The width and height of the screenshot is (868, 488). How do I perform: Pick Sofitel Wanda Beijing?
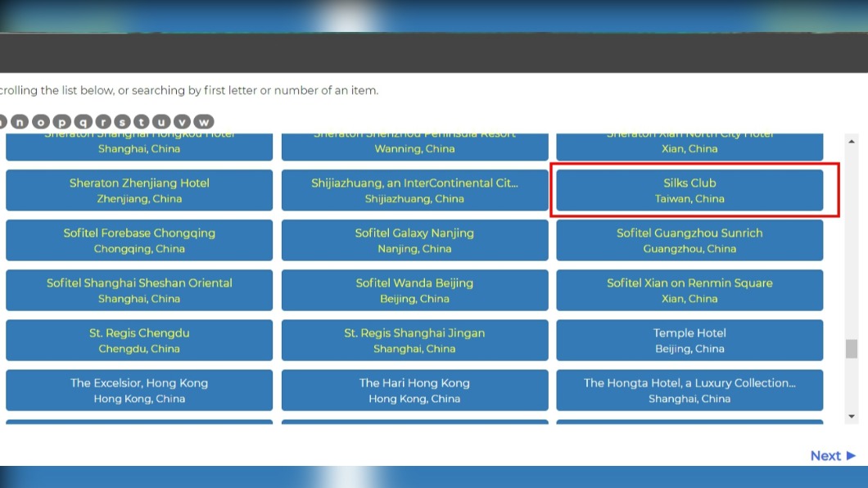(414, 291)
